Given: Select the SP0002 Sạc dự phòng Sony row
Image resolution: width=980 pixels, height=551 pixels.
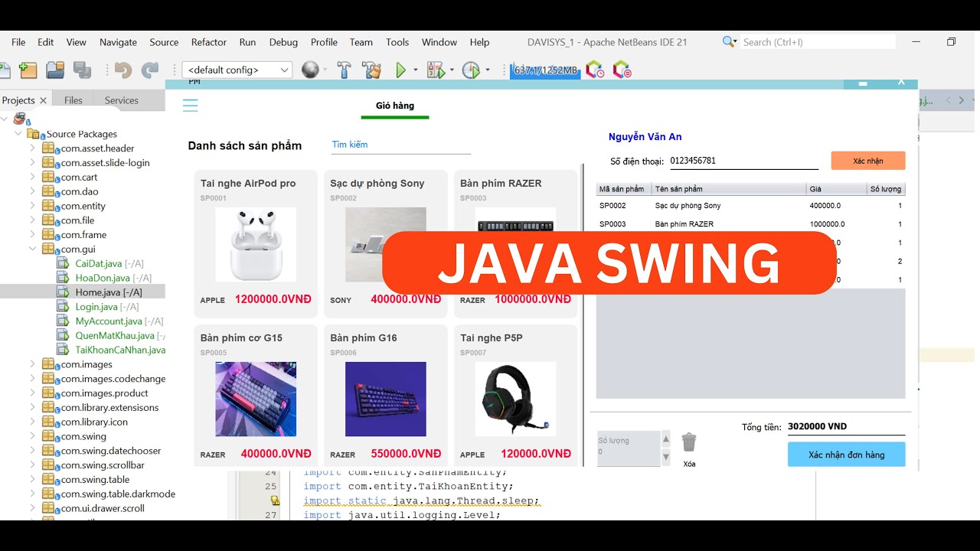Looking at the screenshot, I should [x=750, y=206].
